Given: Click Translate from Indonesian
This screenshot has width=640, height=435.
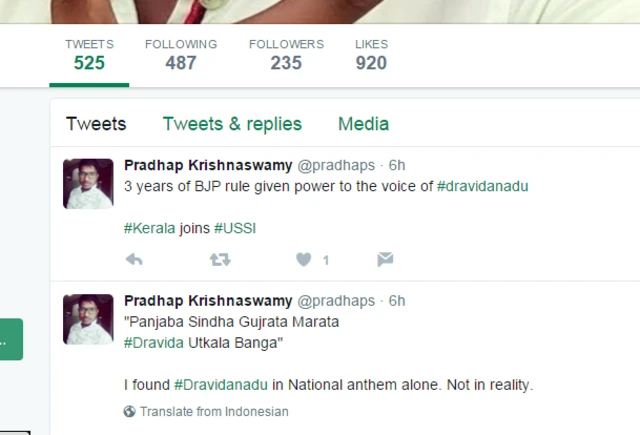Looking at the screenshot, I should [214, 411].
